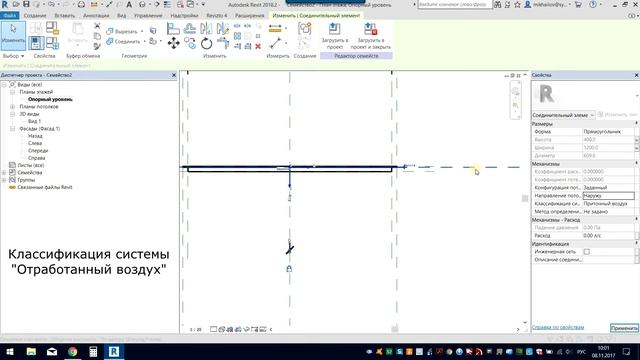
Task: Select the Align tool
Action: (x=173, y=29)
